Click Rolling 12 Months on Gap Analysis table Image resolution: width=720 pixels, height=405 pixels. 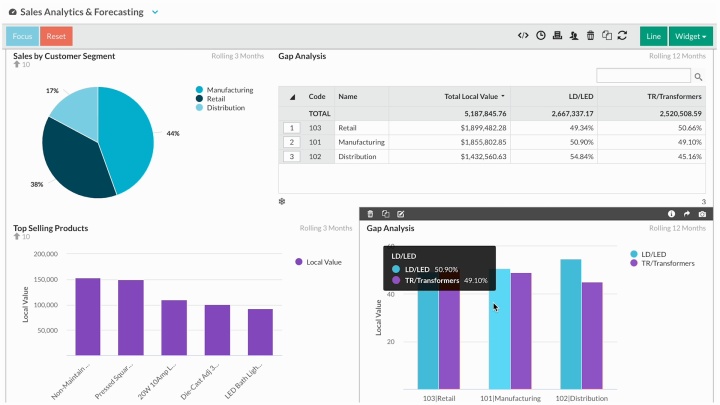(677, 56)
